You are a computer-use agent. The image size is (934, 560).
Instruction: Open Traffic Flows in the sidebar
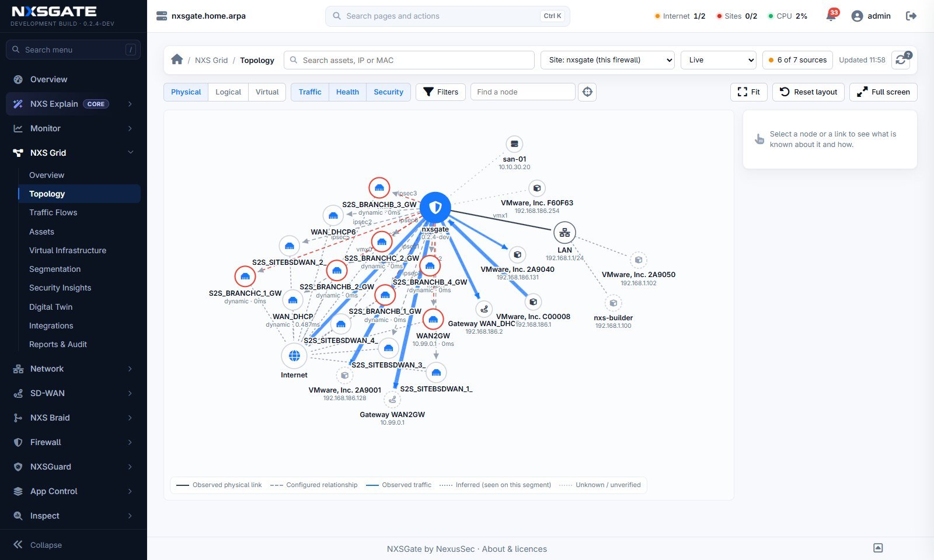click(x=79, y=212)
